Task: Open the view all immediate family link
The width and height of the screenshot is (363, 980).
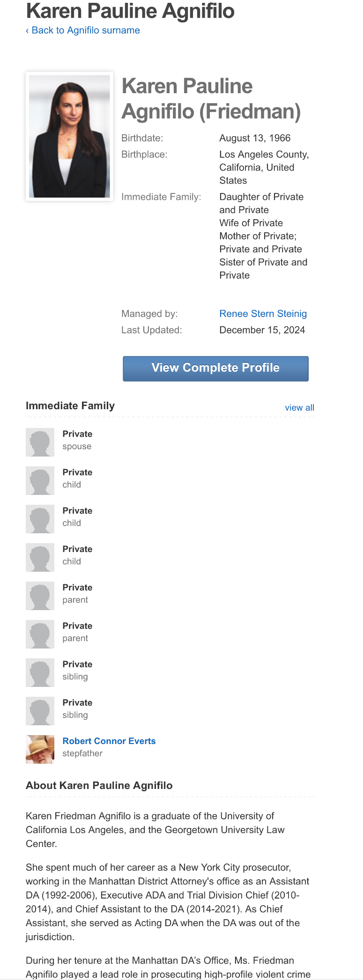Action: (x=299, y=407)
